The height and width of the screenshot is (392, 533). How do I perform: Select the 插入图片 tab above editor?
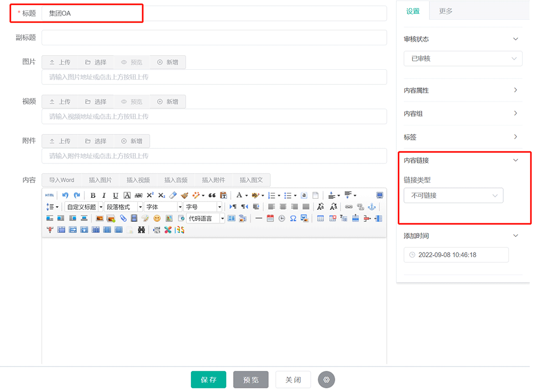point(100,180)
